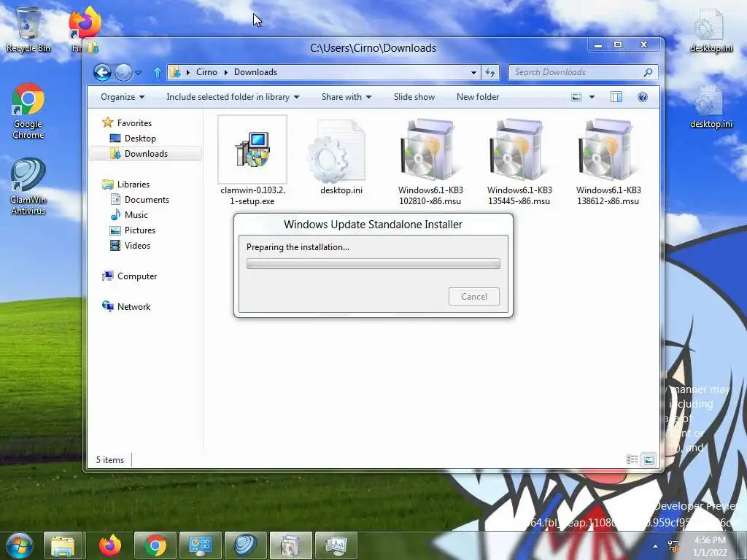Show hidden system tray icons
This screenshot has height=560, width=747.
(656, 546)
